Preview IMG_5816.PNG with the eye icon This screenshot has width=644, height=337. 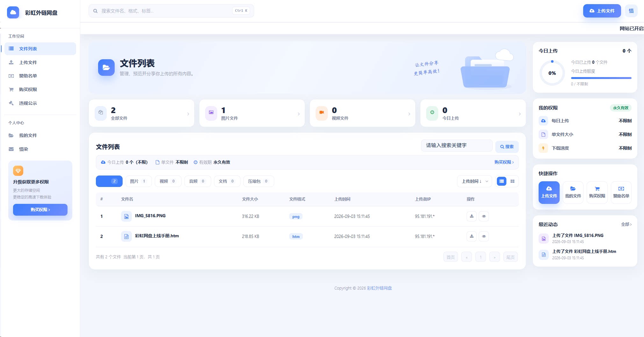point(484,216)
